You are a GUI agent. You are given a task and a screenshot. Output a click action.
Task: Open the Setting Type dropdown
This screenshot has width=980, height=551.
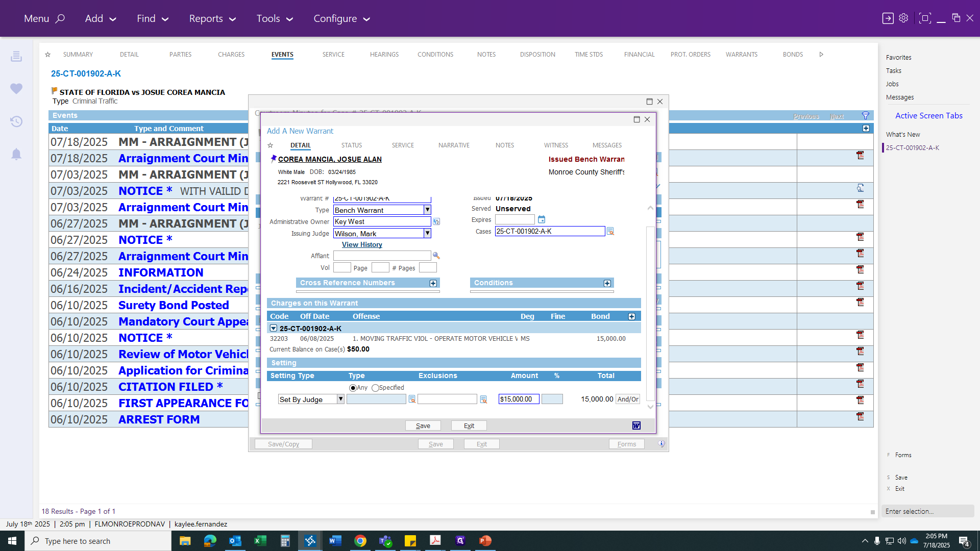340,399
